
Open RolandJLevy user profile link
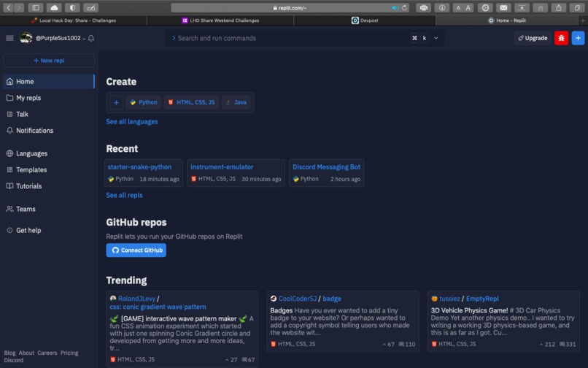pos(136,299)
